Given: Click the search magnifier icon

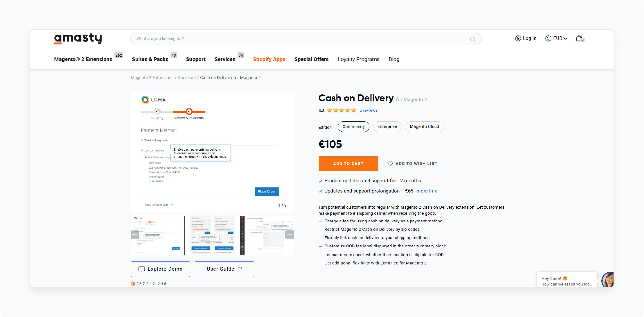Looking at the screenshot, I should tap(473, 39).
